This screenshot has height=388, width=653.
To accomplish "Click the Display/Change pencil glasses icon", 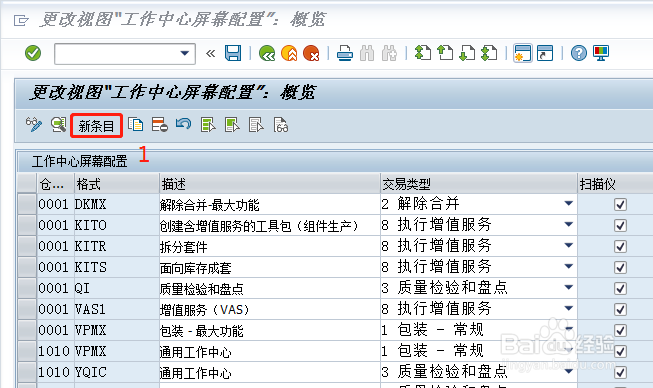I will [x=34, y=124].
